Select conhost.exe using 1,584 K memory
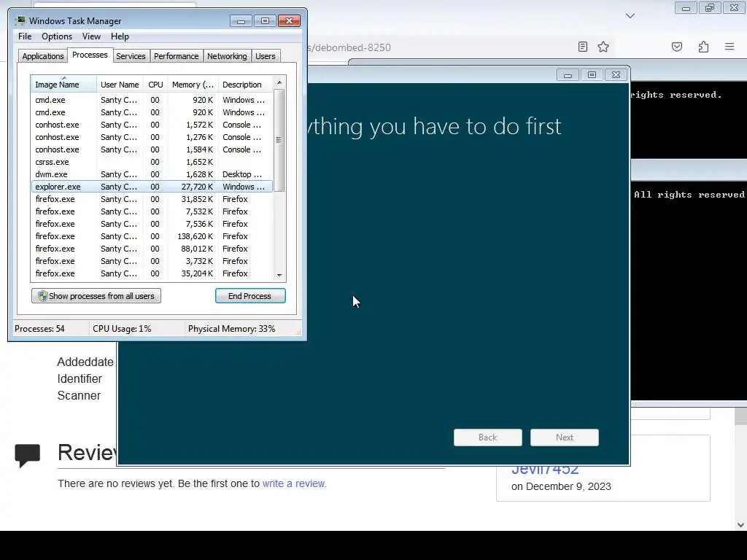Screen dimensions: 747x560 tap(152, 149)
